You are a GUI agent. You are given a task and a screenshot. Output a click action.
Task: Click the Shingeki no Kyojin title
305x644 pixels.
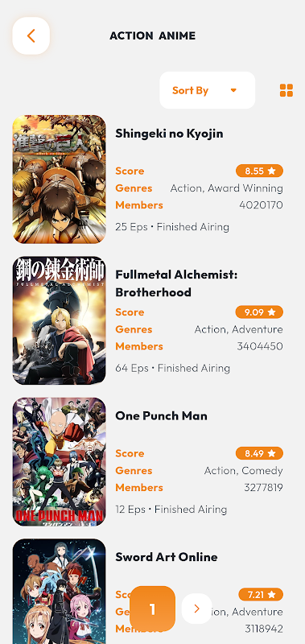[x=169, y=134]
